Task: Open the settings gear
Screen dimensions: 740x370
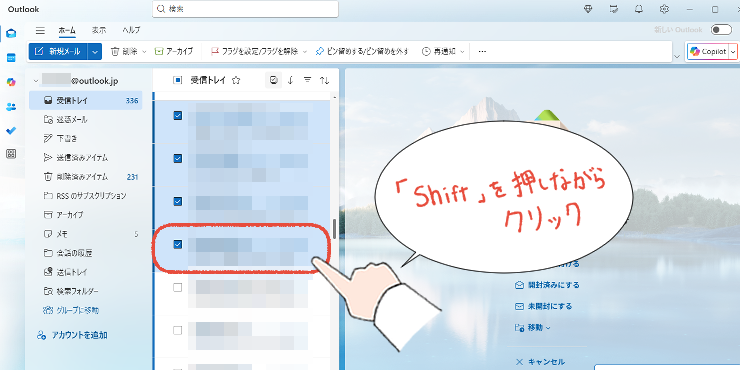Action: click(x=664, y=9)
